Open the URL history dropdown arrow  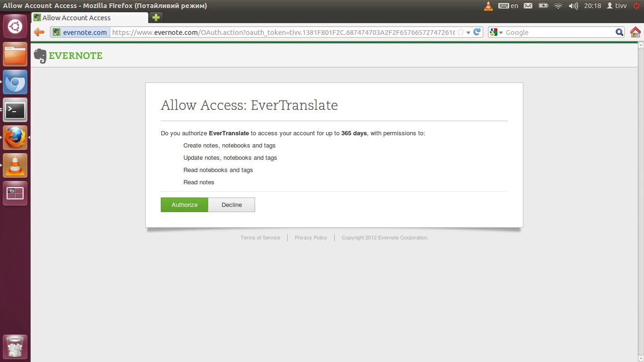click(468, 33)
